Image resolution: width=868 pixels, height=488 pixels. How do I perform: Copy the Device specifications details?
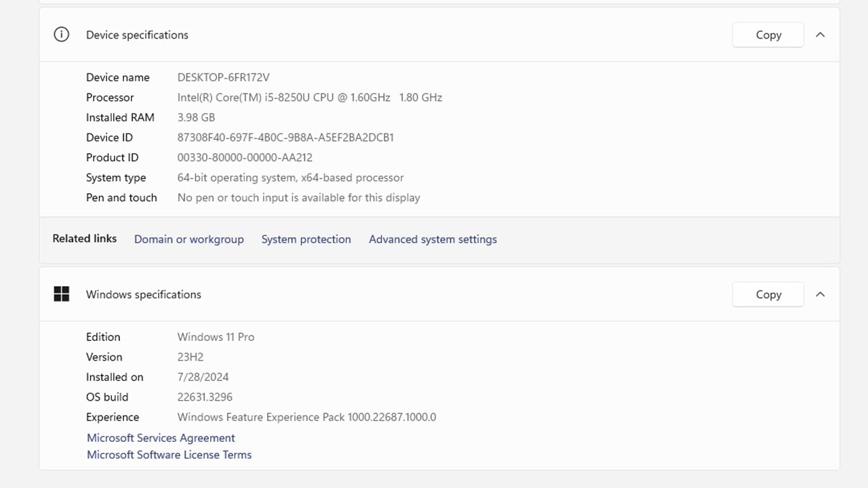768,35
